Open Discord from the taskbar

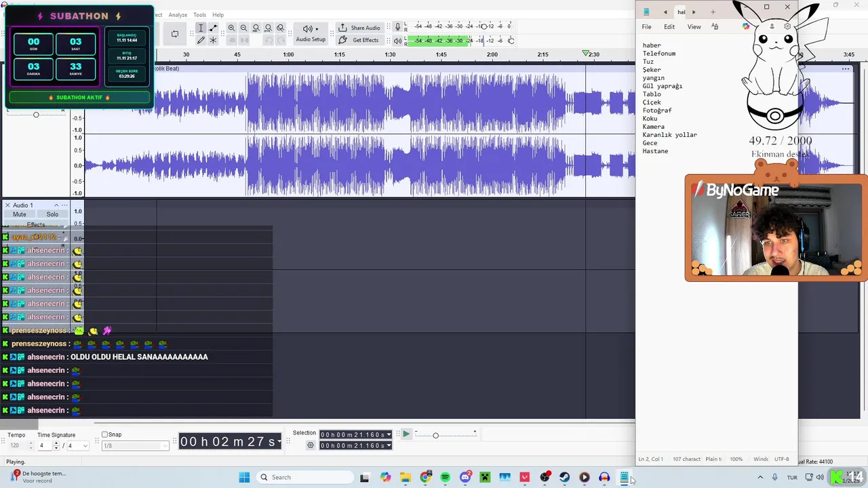pos(465,477)
